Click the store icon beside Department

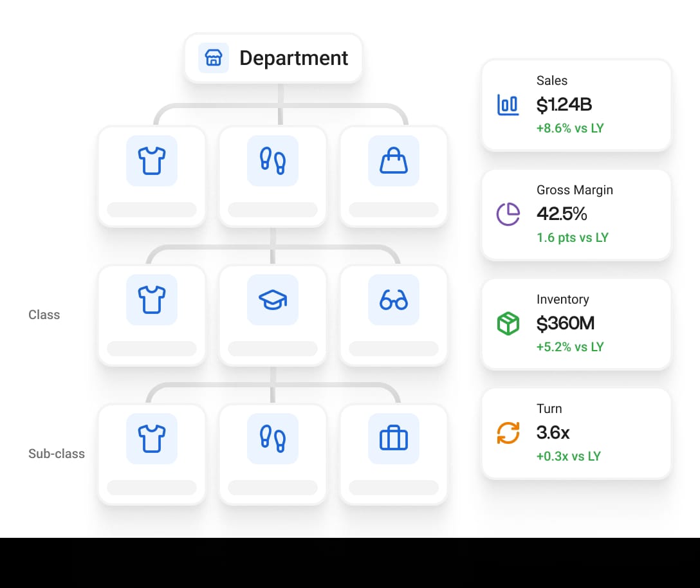point(214,58)
